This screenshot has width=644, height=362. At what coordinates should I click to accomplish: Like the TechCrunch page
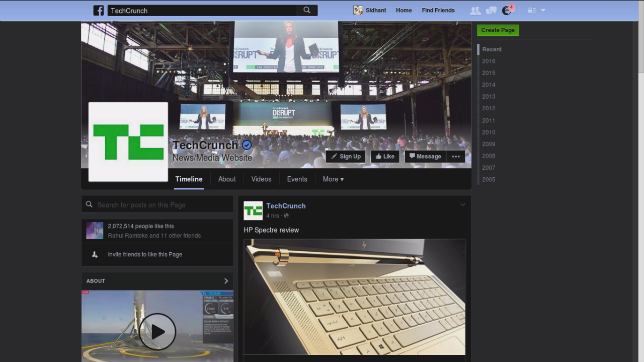(x=385, y=156)
